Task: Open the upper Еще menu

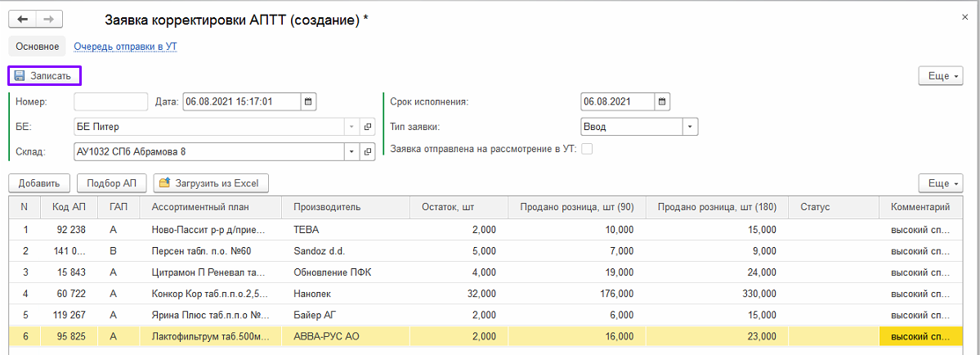Action: tap(940, 76)
